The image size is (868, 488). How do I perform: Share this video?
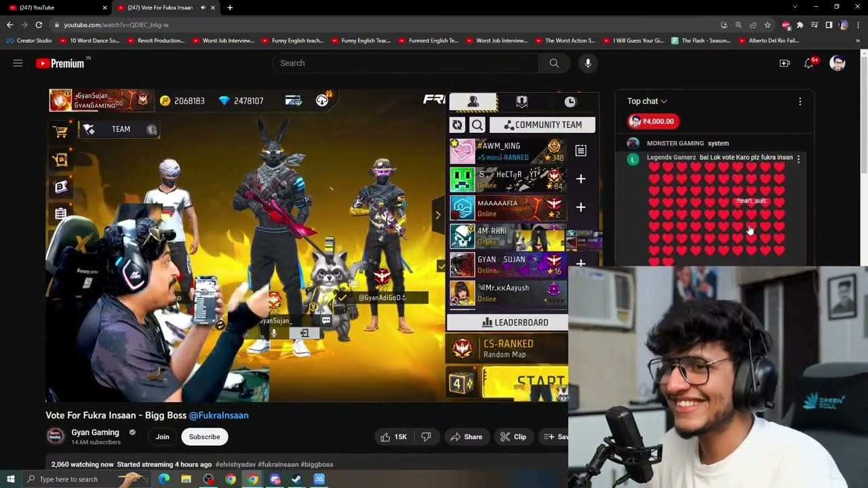click(466, 436)
